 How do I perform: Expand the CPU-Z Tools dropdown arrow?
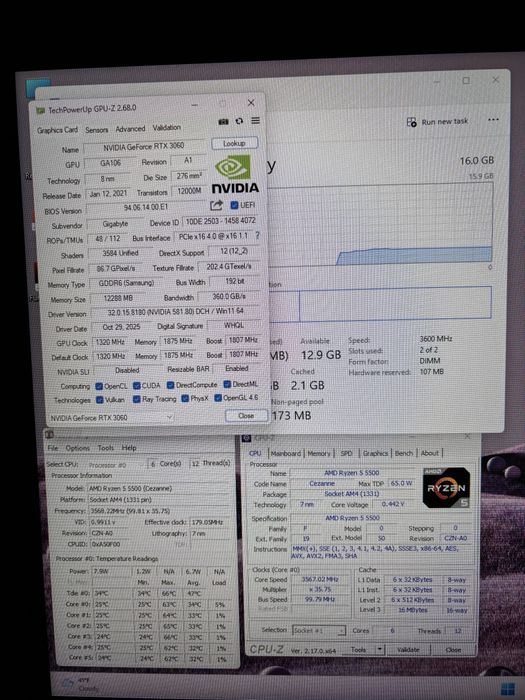tap(379, 650)
